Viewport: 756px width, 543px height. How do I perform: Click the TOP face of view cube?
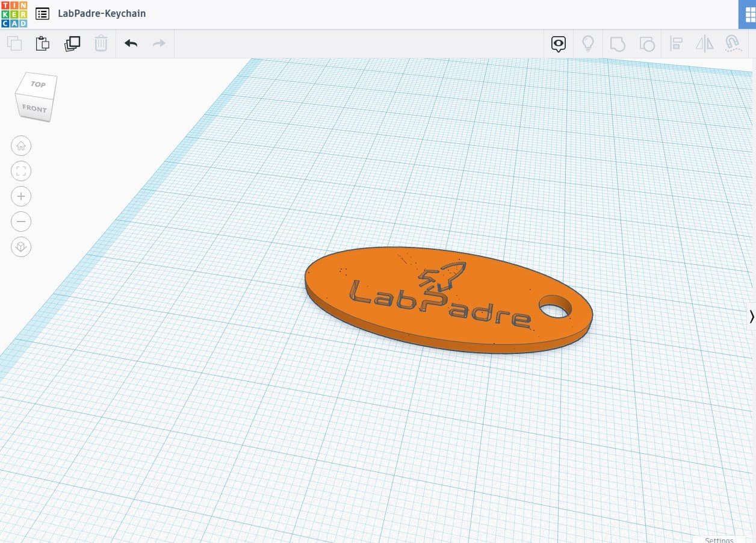click(x=38, y=84)
